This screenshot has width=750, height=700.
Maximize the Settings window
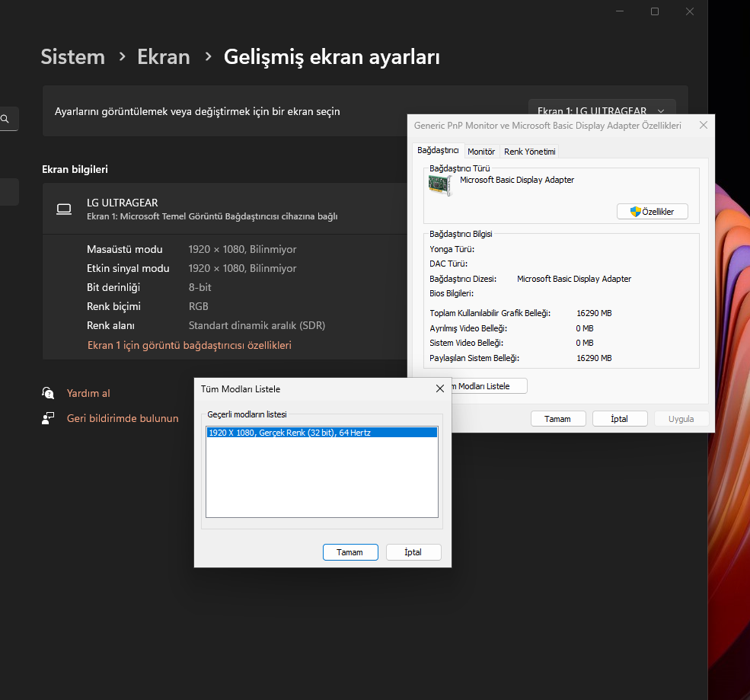pyautogui.click(x=655, y=11)
